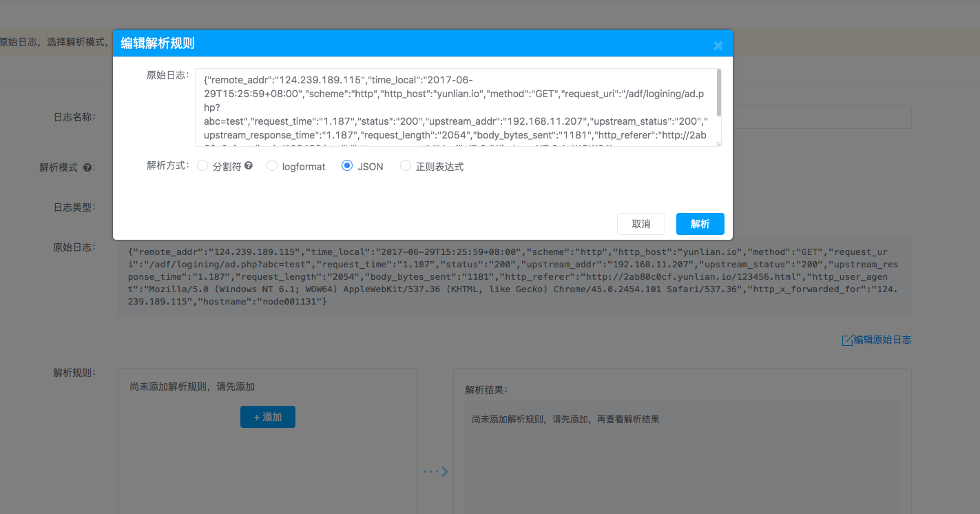This screenshot has height=514, width=980.
Task: Select the JSON radio option
Action: [x=347, y=166]
